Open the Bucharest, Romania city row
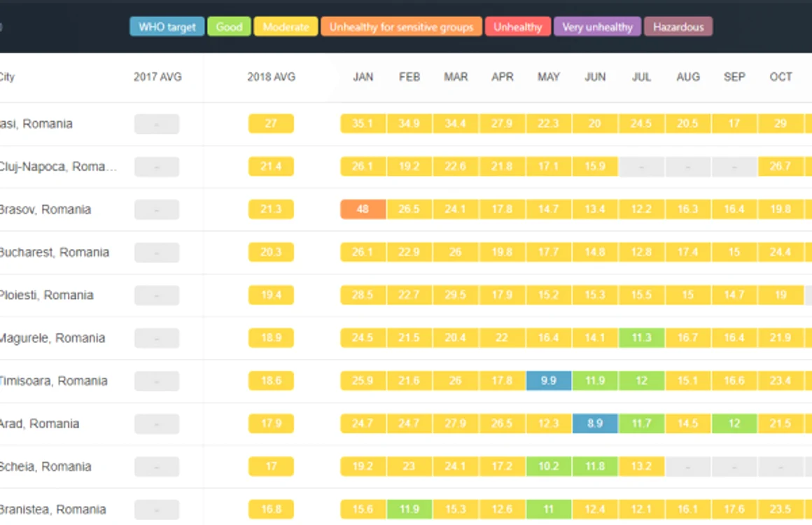This screenshot has height=525, width=812. pyautogui.click(x=406, y=253)
